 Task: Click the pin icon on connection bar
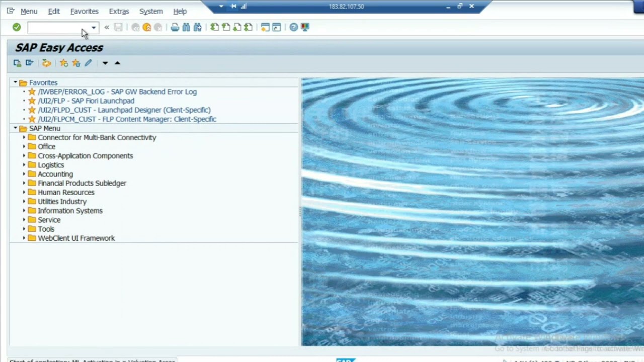233,7
